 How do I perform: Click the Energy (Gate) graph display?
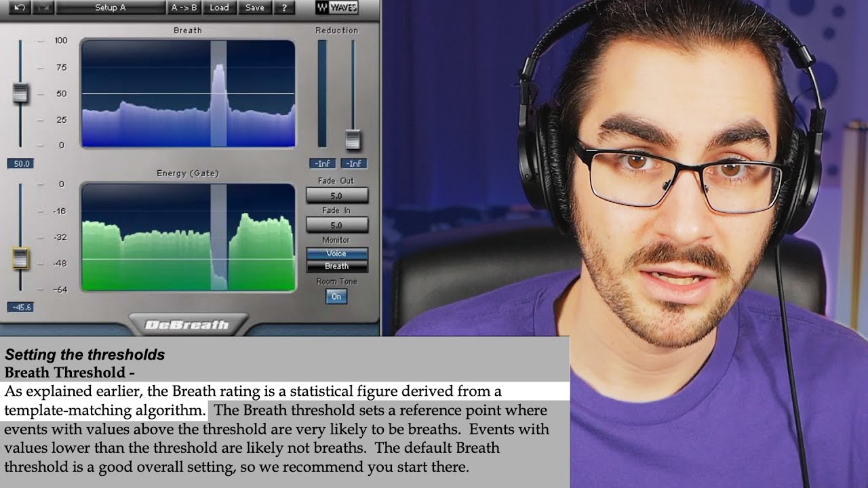click(189, 237)
